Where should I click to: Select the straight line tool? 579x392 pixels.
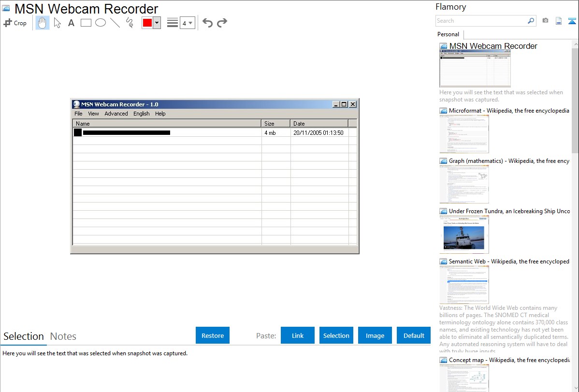point(115,23)
